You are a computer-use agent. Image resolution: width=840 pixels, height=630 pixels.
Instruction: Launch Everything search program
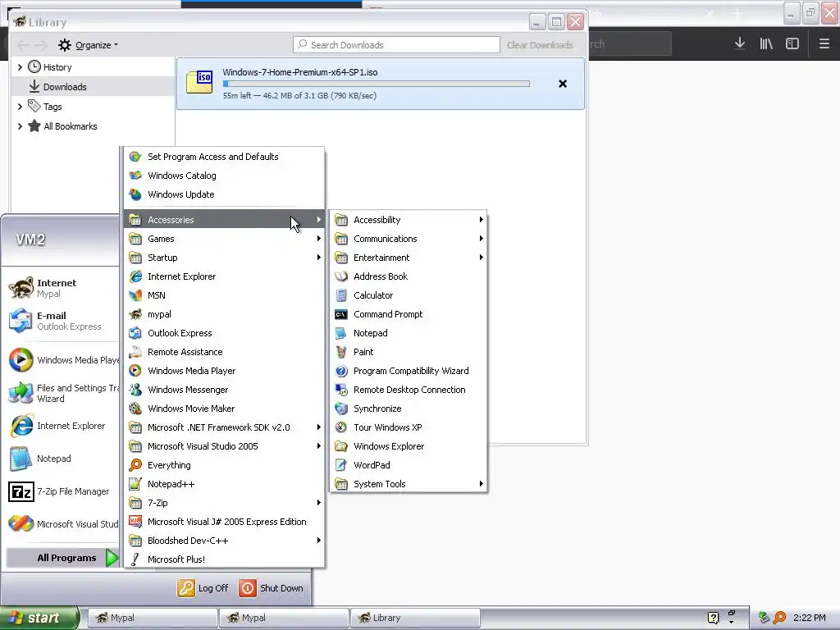coord(224,465)
